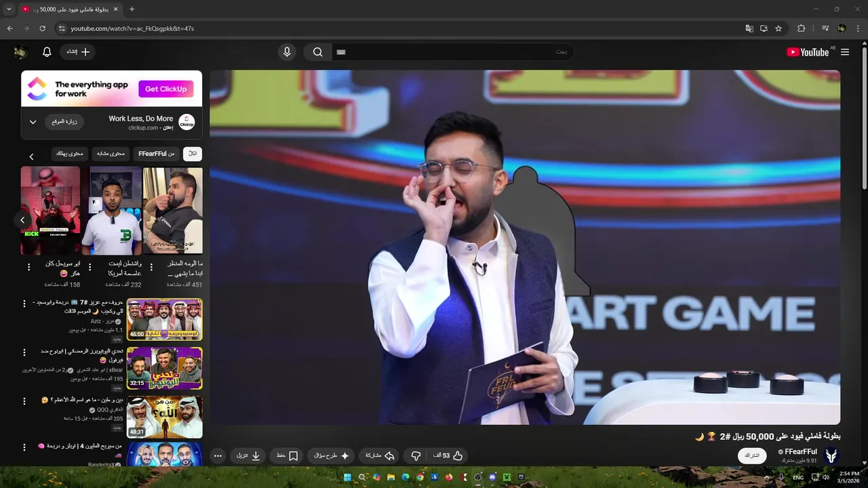Open options for 'تحدي اليوتيوبرز' video
The image size is (868, 488).
coord(24,352)
